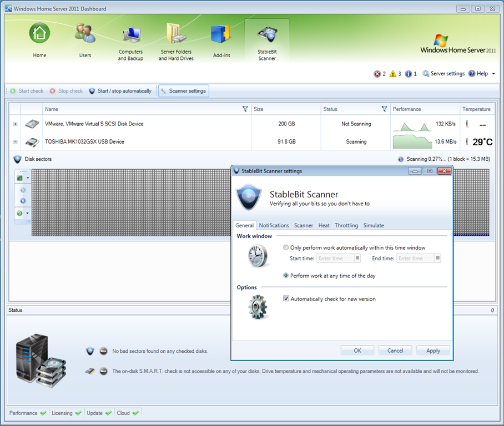View the blue informational alerts icon
Viewport: 504px width, 426px height.
408,74
